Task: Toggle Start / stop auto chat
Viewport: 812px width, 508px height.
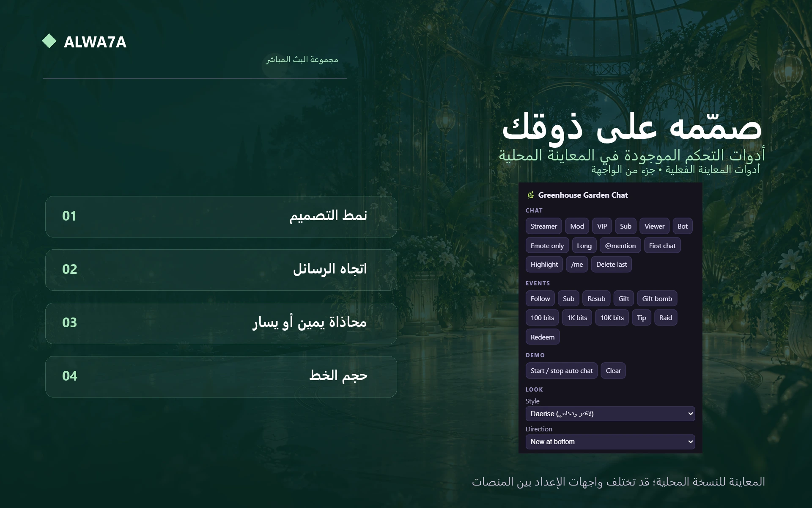Action: click(x=562, y=370)
